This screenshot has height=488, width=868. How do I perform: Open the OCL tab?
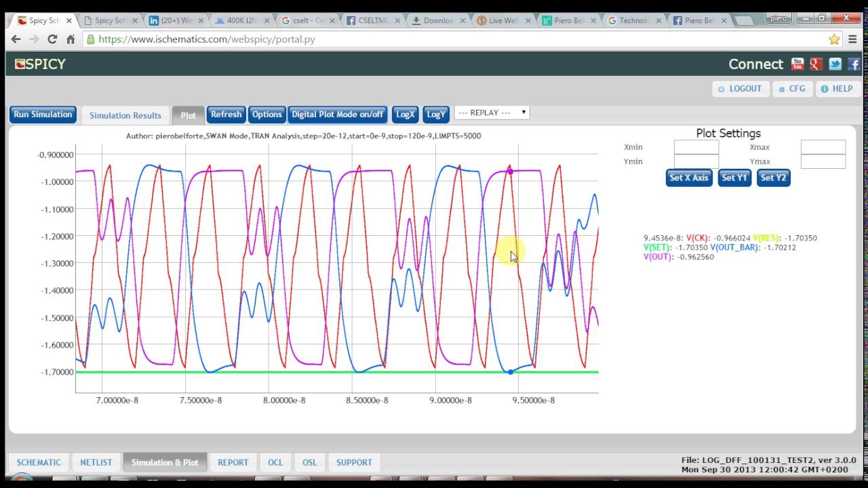point(275,462)
